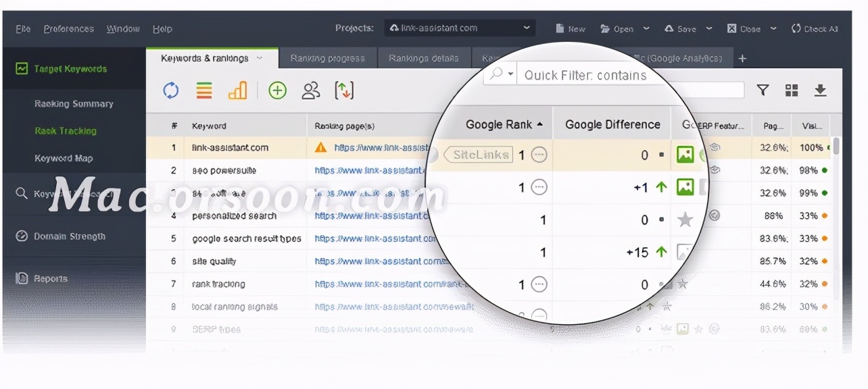
Task: Create a New project
Action: pyautogui.click(x=571, y=29)
